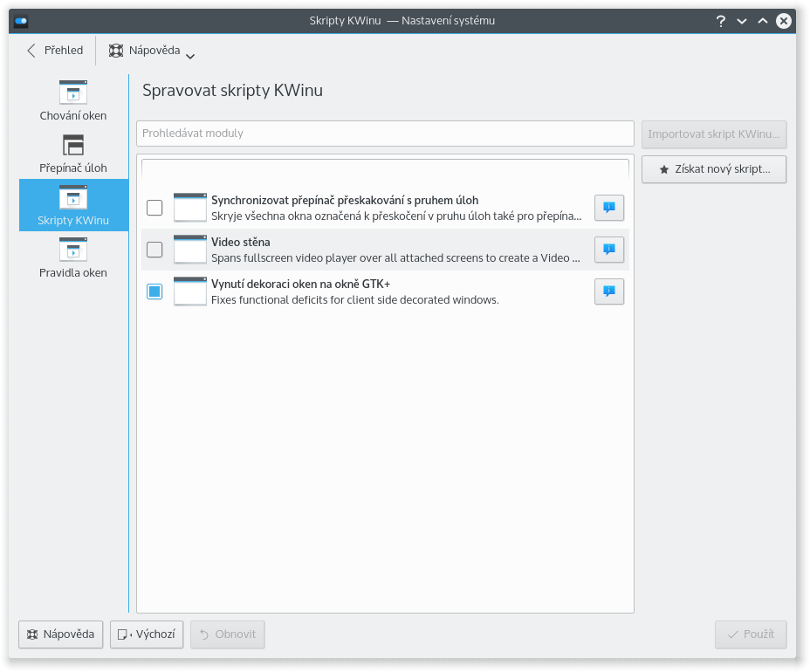Restore defaults with Výchozí button
The width and height of the screenshot is (810, 672).
tap(147, 634)
